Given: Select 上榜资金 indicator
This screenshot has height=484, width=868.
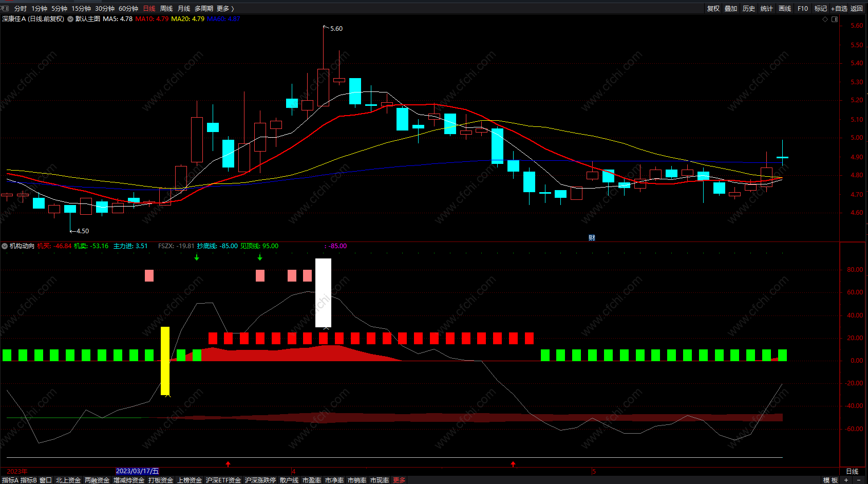Looking at the screenshot, I should [190, 480].
